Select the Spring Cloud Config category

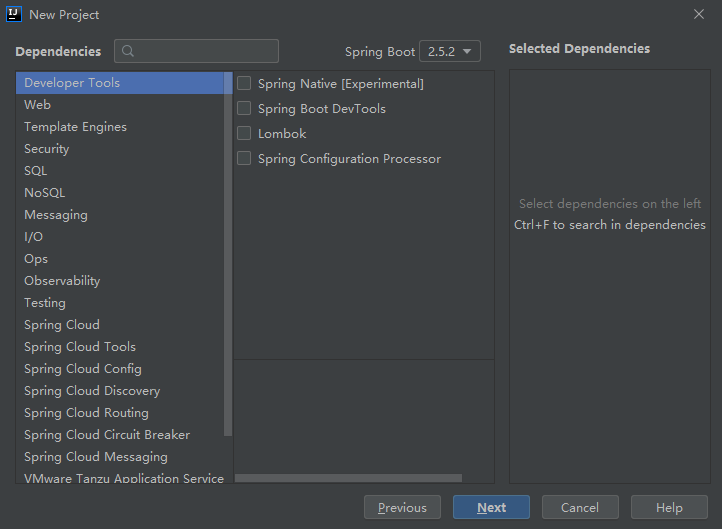pos(120,369)
